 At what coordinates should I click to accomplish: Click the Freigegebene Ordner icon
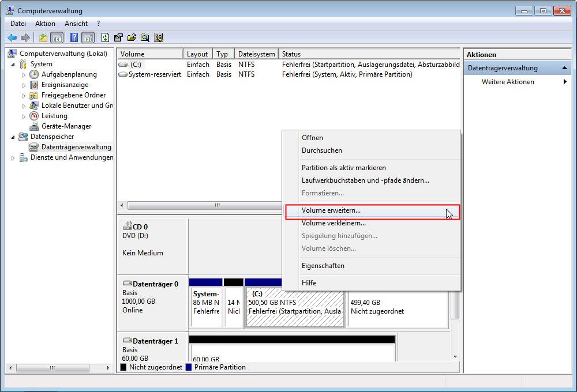tap(33, 95)
